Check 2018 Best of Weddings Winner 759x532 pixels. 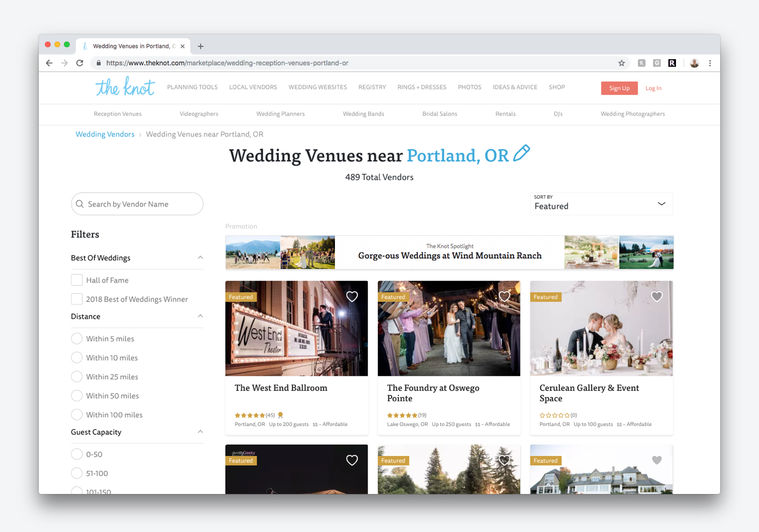(x=77, y=299)
